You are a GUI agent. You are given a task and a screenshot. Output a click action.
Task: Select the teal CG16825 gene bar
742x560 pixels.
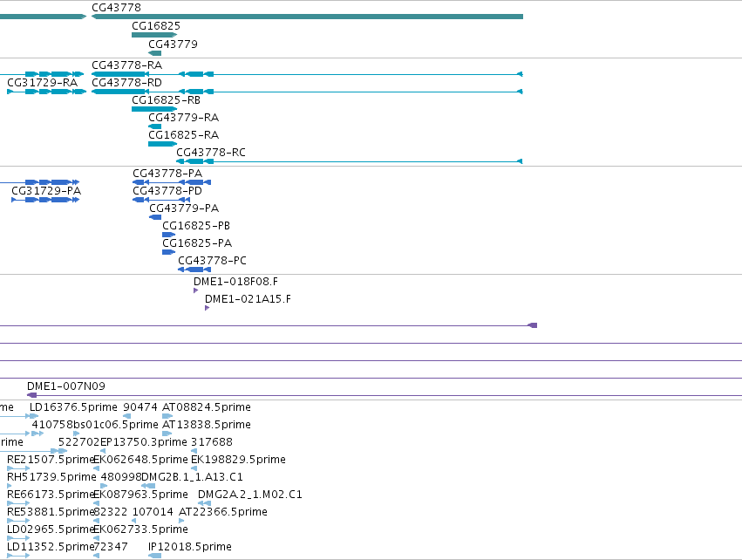coord(154,35)
